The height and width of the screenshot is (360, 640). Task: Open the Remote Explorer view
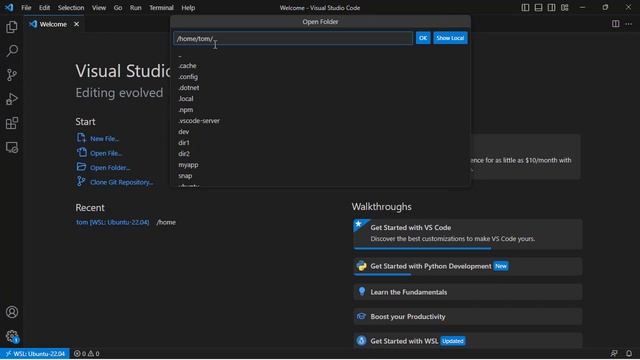coord(12,147)
